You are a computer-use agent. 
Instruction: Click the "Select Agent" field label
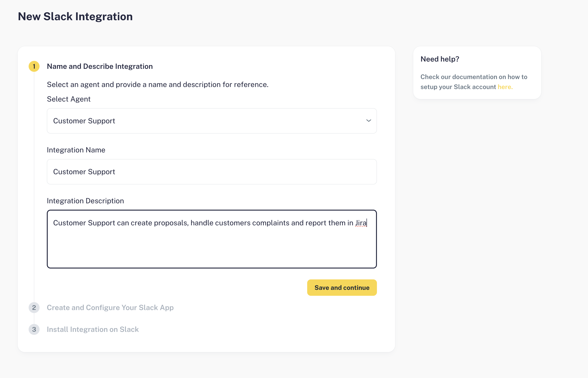pyautogui.click(x=68, y=99)
